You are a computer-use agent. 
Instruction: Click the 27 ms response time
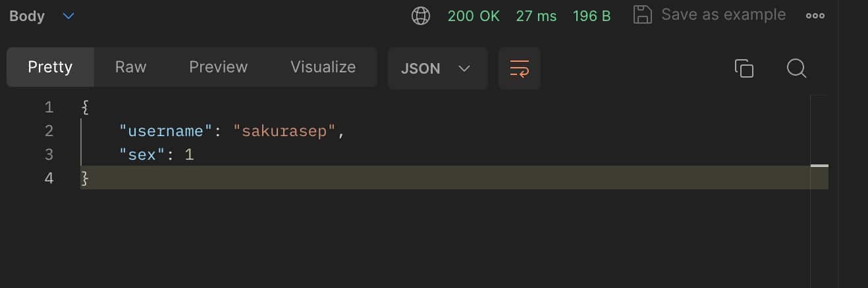[x=536, y=16]
